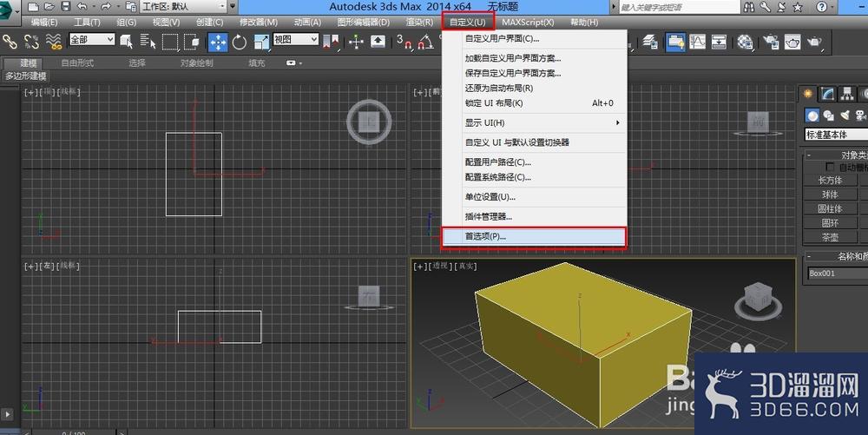Click the Open File folder icon

pos(49,7)
